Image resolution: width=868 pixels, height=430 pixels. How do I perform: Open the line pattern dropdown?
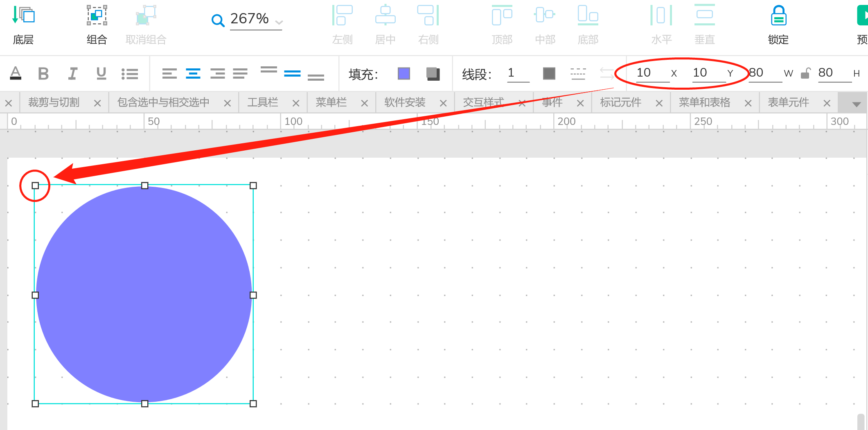click(578, 74)
